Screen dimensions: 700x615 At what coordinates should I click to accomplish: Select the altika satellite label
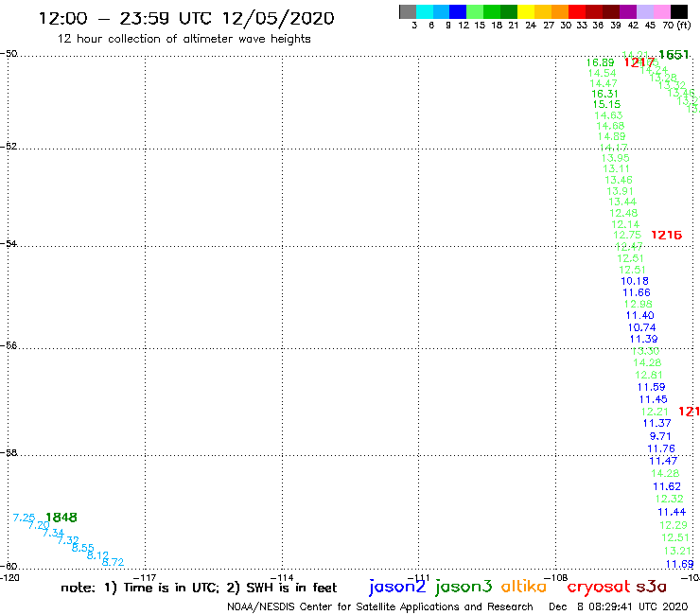click(x=523, y=587)
